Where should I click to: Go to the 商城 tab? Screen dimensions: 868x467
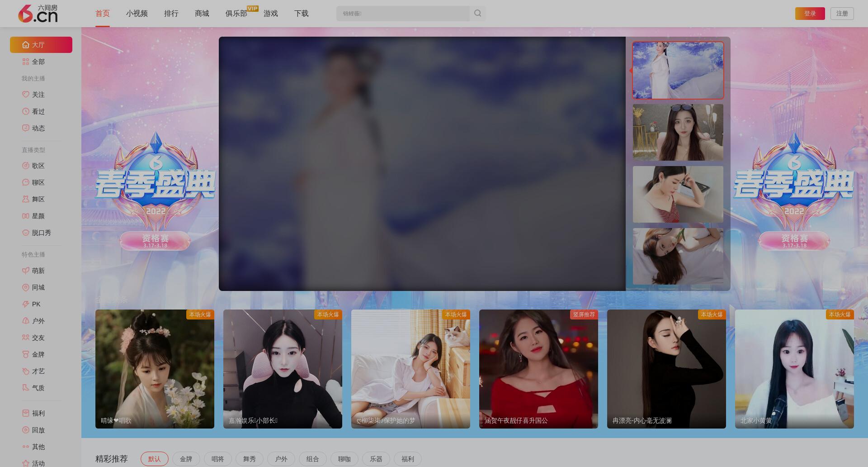202,14
